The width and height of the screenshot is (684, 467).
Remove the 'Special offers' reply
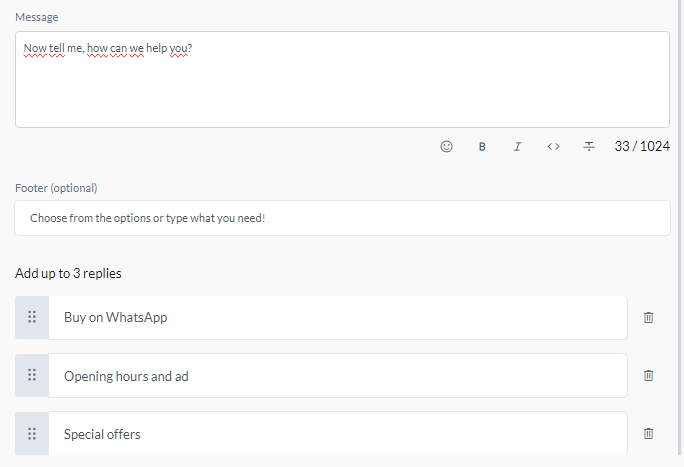(x=648, y=433)
